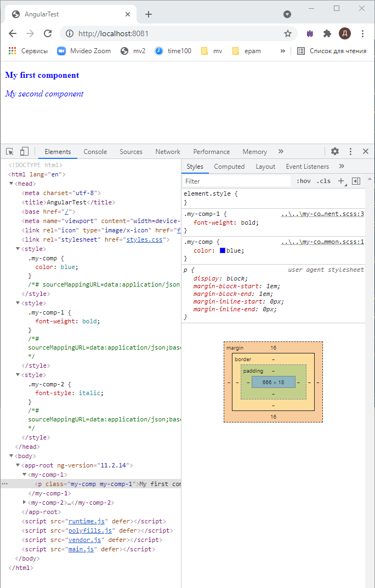Open my-co…nent.scss:3 source link
This screenshot has width=375, height=588.
click(x=322, y=214)
